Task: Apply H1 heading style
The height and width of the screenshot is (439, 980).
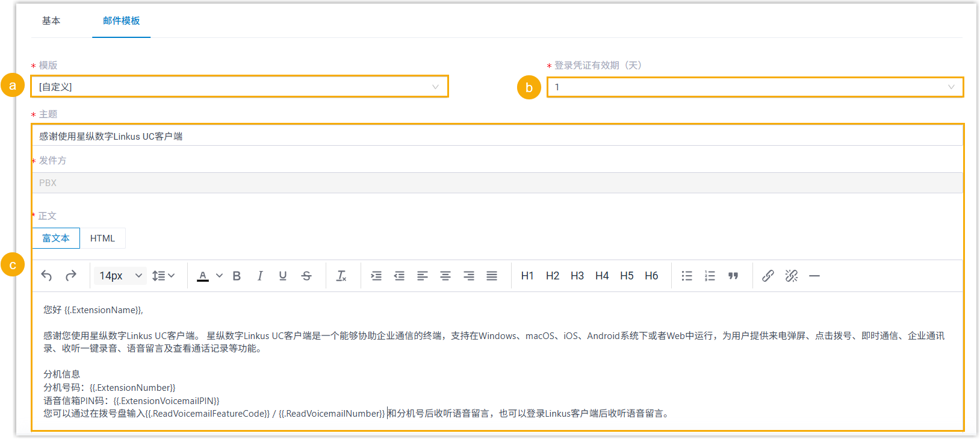Action: (x=527, y=276)
